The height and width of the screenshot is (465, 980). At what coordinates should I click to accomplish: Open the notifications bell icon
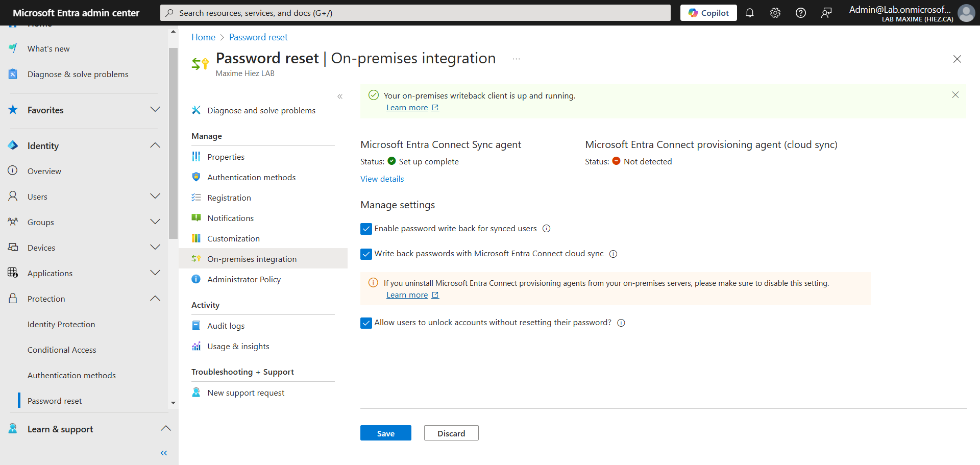click(749, 13)
